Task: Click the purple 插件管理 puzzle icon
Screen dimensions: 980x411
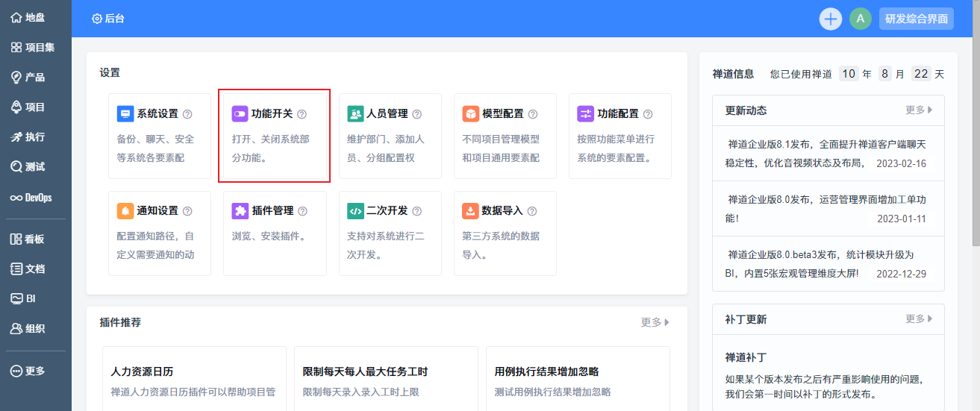Action: 240,211
